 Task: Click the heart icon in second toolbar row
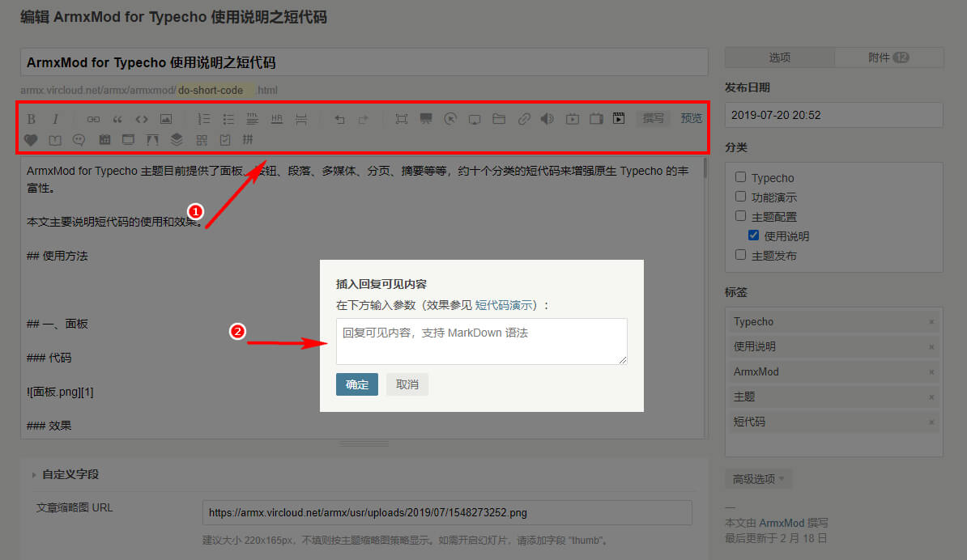(x=31, y=141)
